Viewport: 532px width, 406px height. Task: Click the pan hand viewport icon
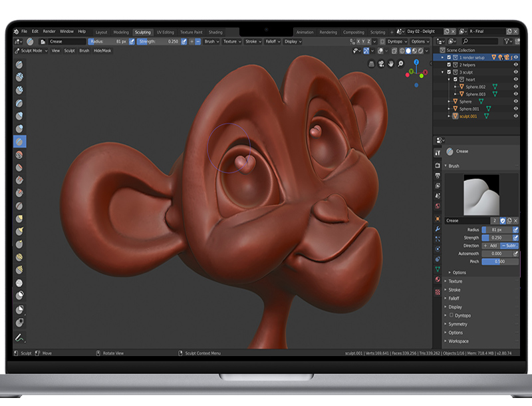pyautogui.click(x=391, y=64)
